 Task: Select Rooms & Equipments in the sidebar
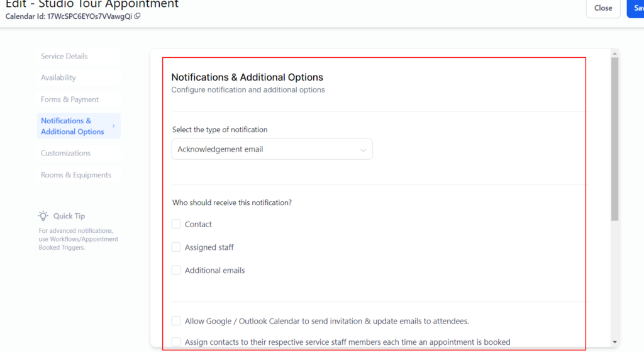pyautogui.click(x=76, y=175)
